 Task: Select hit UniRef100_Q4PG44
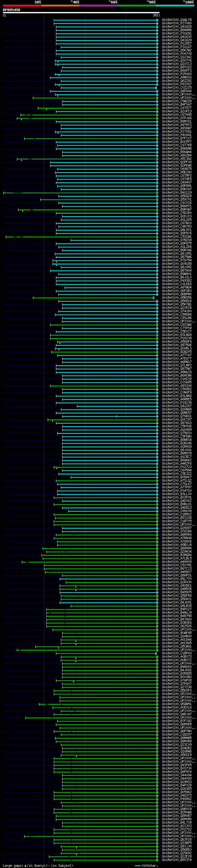(x=176, y=91)
